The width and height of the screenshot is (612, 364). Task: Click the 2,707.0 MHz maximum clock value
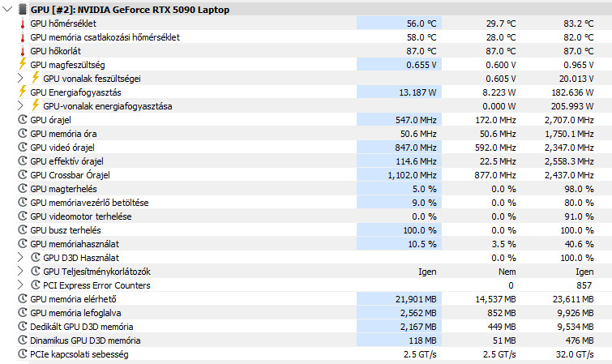(569, 120)
